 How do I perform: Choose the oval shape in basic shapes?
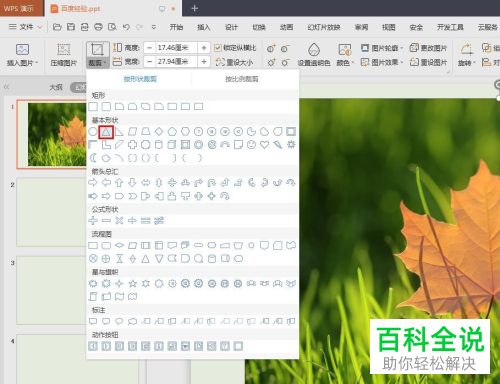click(93, 132)
